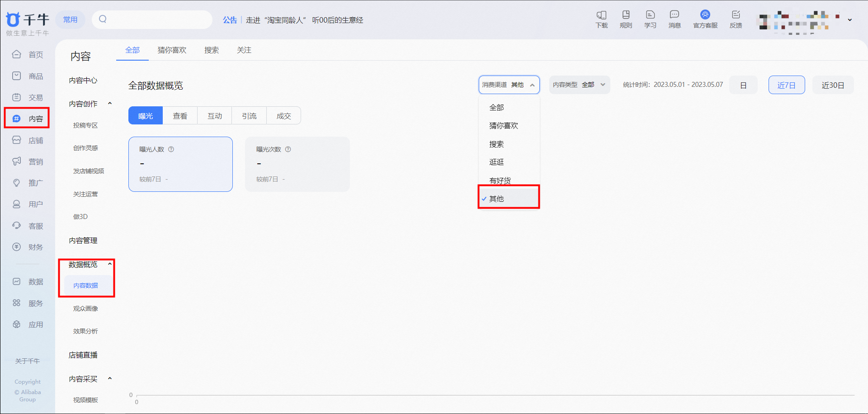The height and width of the screenshot is (414, 868).
Task: Collapse the 内容采买 section
Action: (110, 379)
